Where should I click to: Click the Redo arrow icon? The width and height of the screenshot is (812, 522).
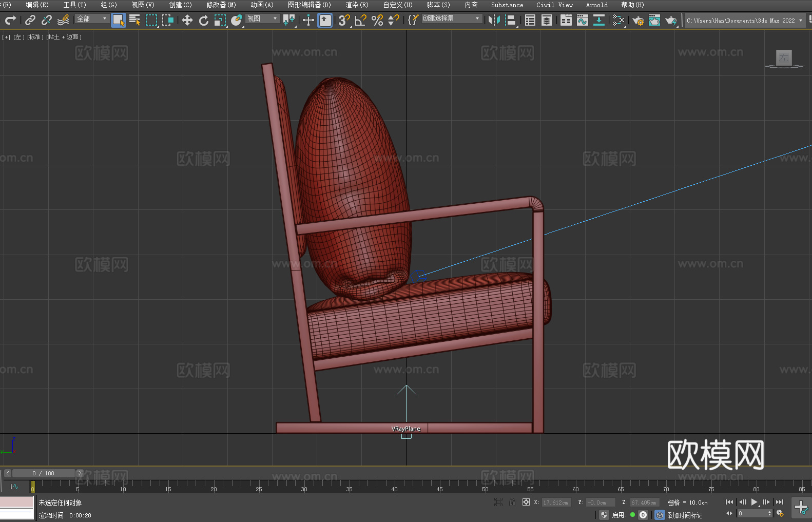[x=10, y=20]
